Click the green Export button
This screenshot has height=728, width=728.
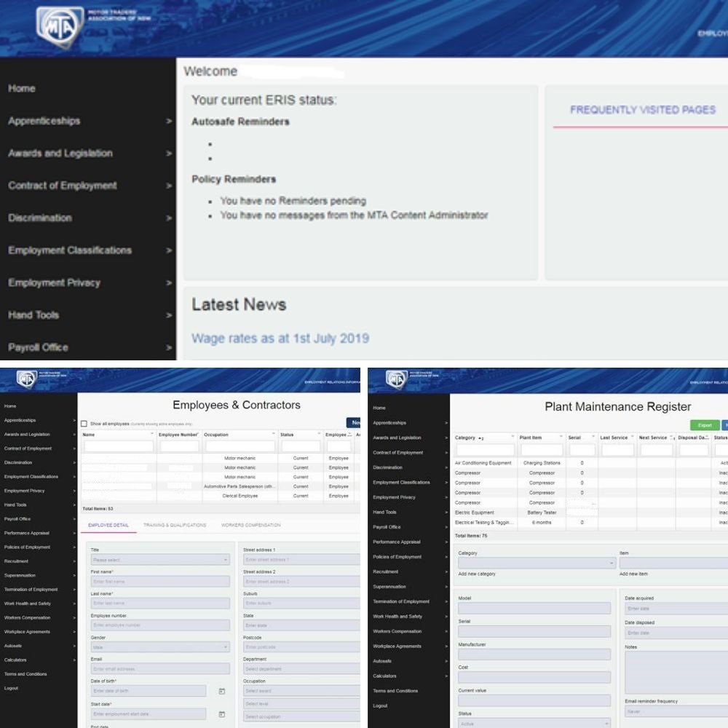(x=704, y=425)
